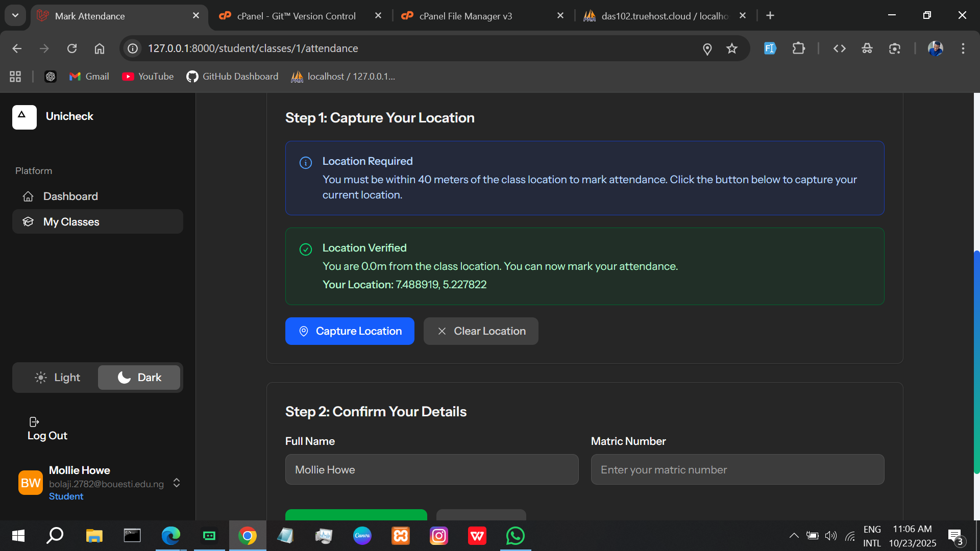The height and width of the screenshot is (551, 980).
Task: Open the browser extensions puzzle icon
Action: [798, 48]
